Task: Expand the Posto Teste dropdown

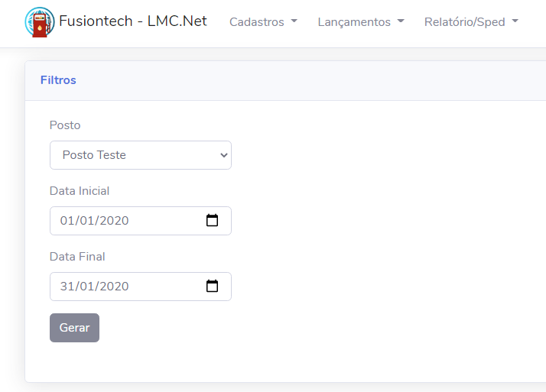Action: click(141, 155)
